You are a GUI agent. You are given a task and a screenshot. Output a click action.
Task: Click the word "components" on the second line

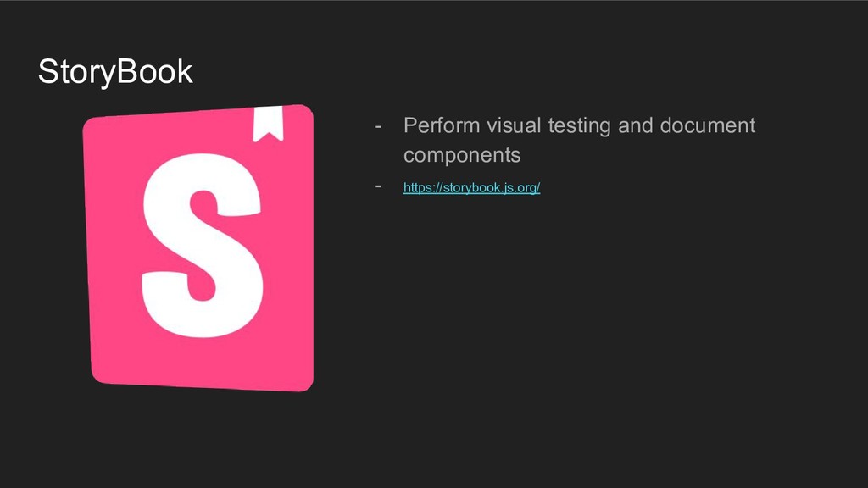(x=462, y=156)
